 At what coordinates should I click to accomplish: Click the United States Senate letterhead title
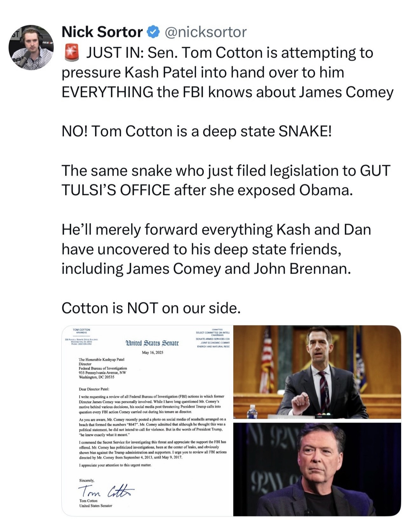point(152,343)
